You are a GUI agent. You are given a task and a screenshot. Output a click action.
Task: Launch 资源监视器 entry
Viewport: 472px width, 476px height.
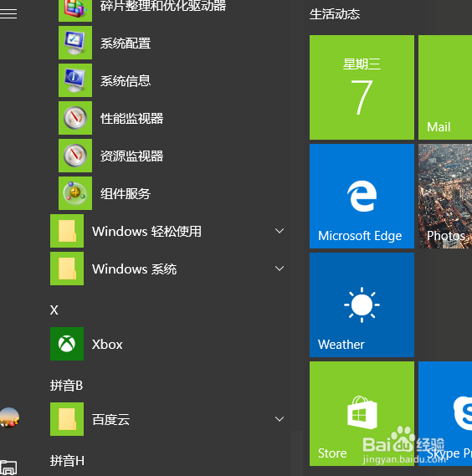(x=132, y=156)
